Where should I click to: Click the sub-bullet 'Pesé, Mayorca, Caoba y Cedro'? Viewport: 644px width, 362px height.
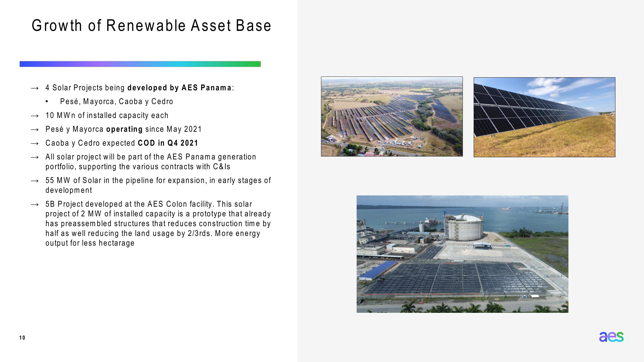coord(116,101)
